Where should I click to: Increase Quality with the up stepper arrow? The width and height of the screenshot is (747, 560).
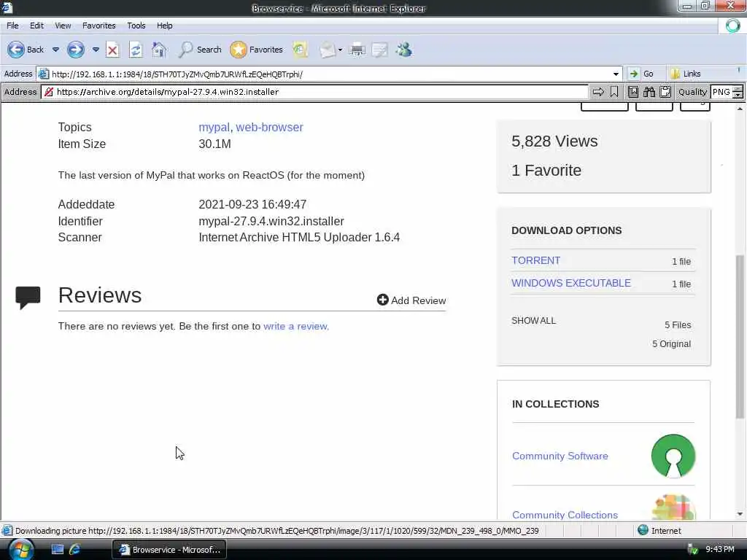[x=738, y=88]
